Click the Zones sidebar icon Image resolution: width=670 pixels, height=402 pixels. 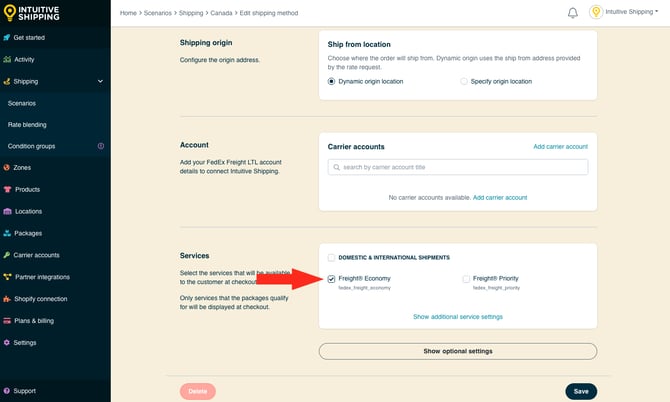pos(7,167)
